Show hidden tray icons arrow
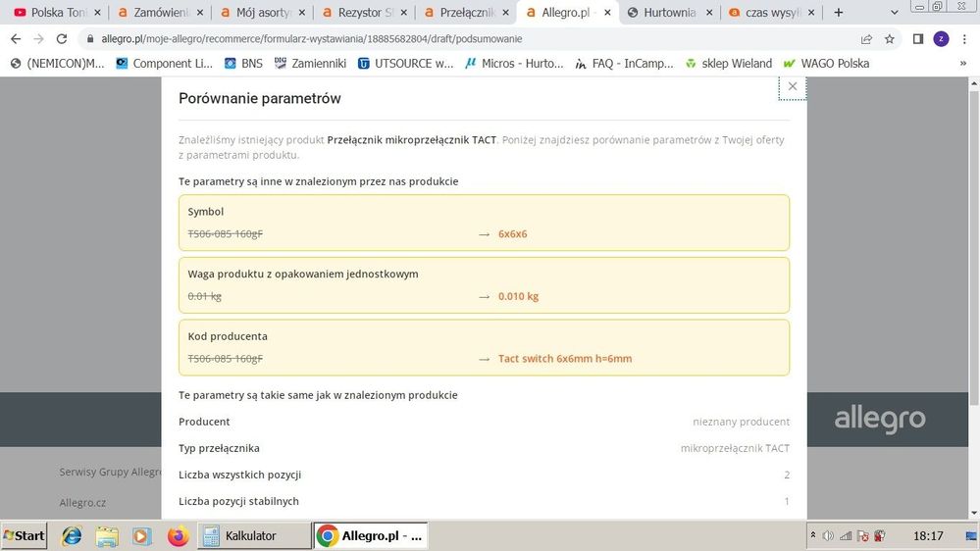 point(813,535)
